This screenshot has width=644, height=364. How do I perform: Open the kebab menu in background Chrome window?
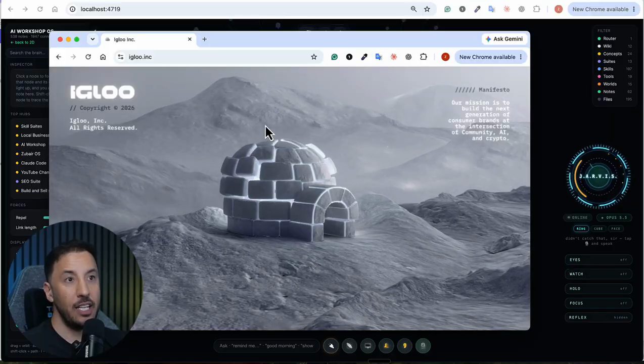coord(634,9)
